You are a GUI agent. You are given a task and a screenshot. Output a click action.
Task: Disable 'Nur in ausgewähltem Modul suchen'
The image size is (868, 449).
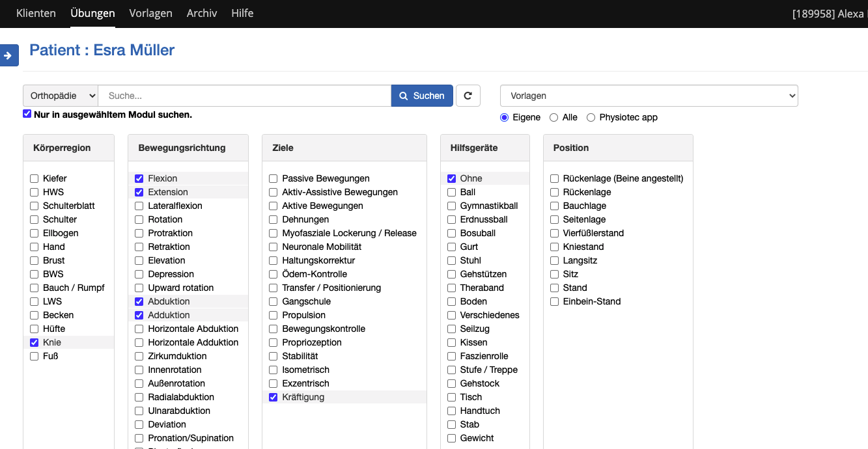[27, 113]
